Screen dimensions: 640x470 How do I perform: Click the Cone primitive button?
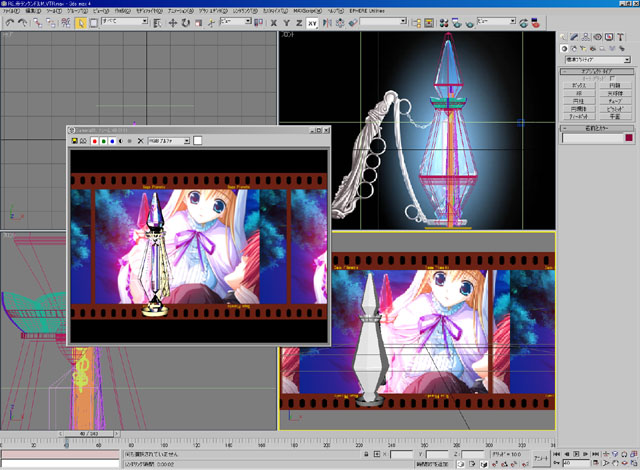pyautogui.click(x=615, y=86)
